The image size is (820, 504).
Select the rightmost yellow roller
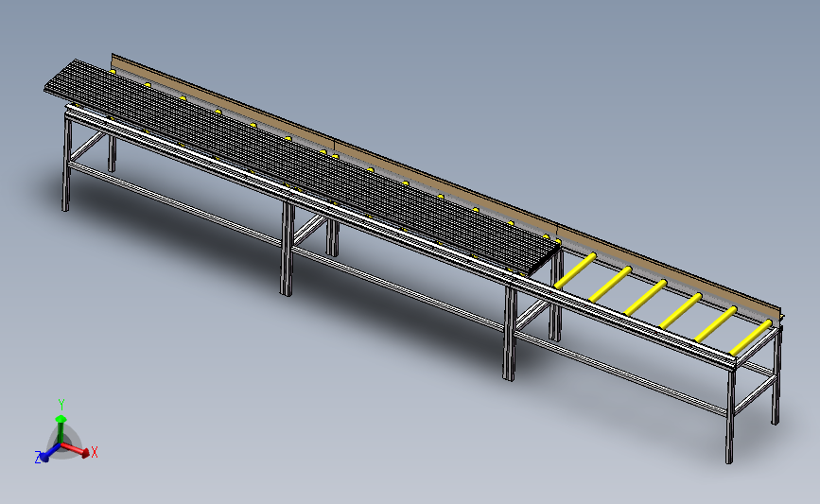tap(751, 338)
